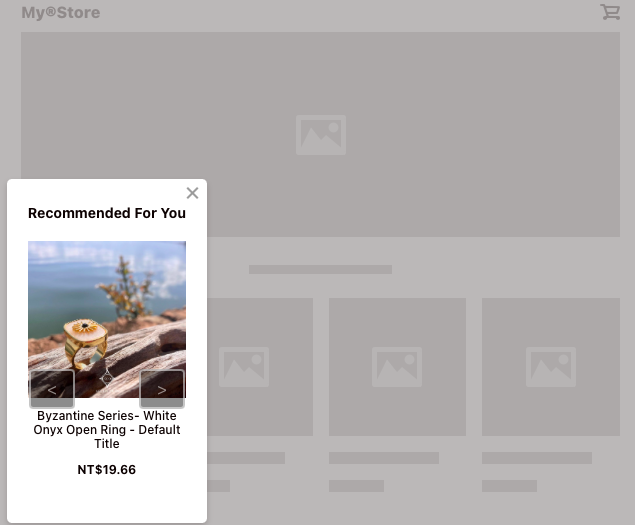Open Byzantine Series White Onyx Open Ring title
Image resolution: width=635 pixels, height=525 pixels.
107,429
